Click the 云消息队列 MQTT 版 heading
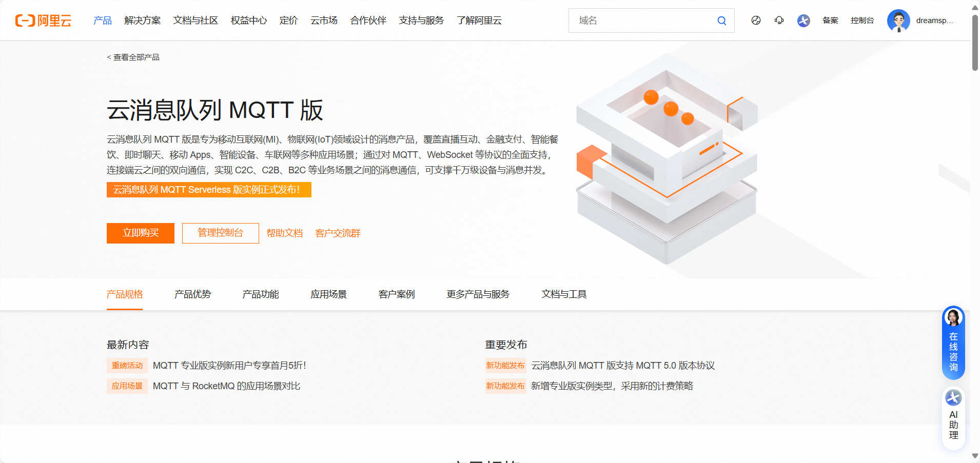Image resolution: width=980 pixels, height=463 pixels. click(x=215, y=110)
